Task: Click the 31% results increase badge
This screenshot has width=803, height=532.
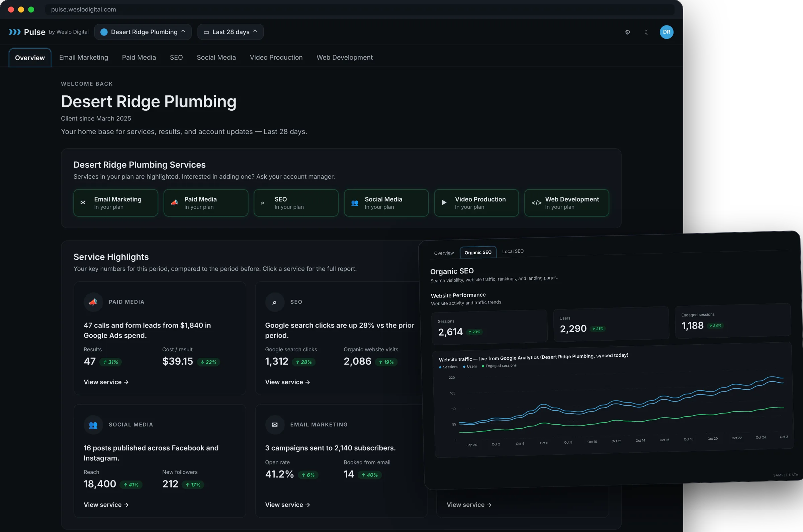Action: (x=111, y=362)
